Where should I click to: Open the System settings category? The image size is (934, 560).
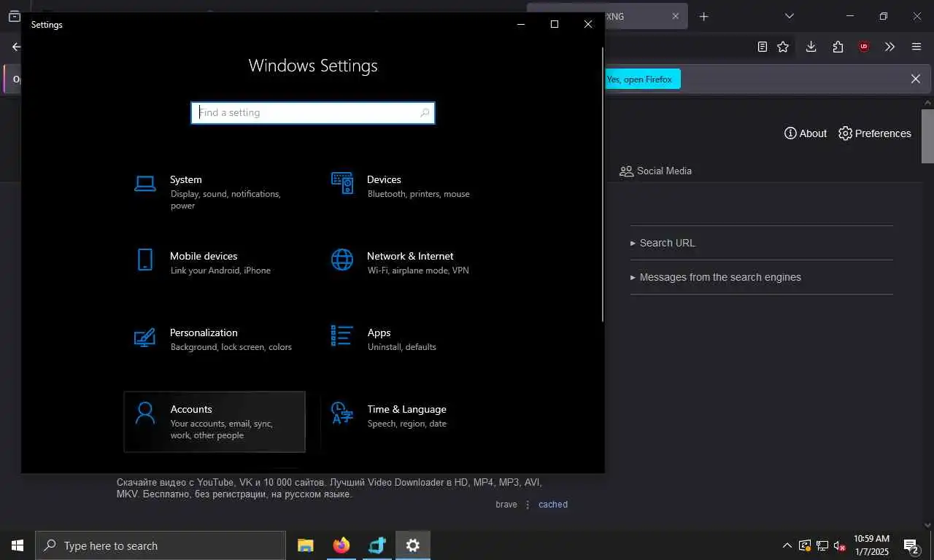[x=215, y=192]
